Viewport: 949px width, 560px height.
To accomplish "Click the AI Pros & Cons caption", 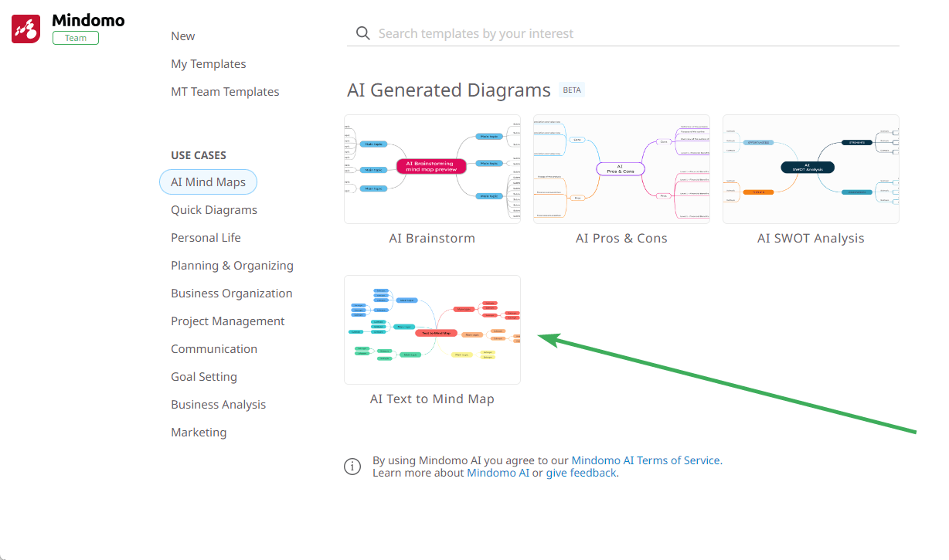I will [x=621, y=239].
